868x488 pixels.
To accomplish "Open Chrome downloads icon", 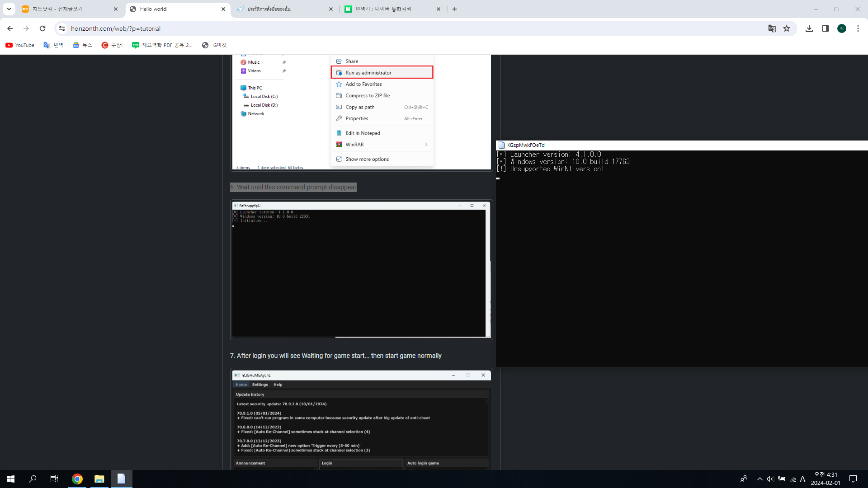I will tap(809, 28).
